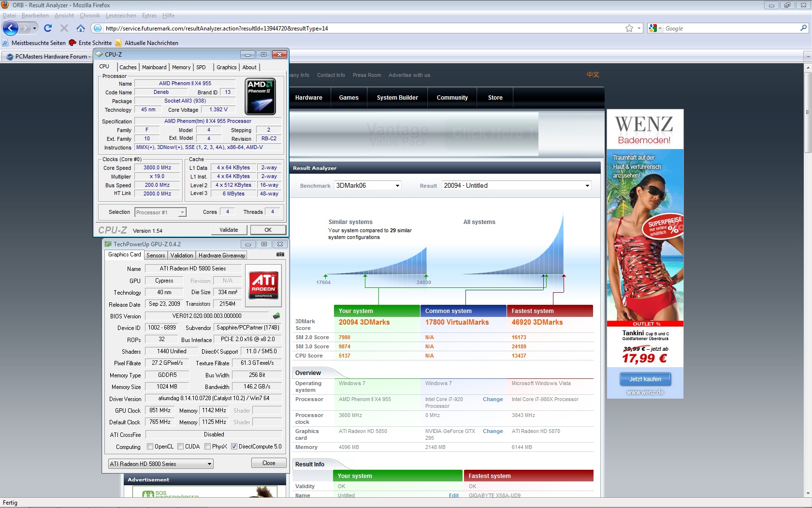Screen dimensions: 812x508
Task: Click the Change link next to Intel Core i7-920
Action: click(493, 399)
